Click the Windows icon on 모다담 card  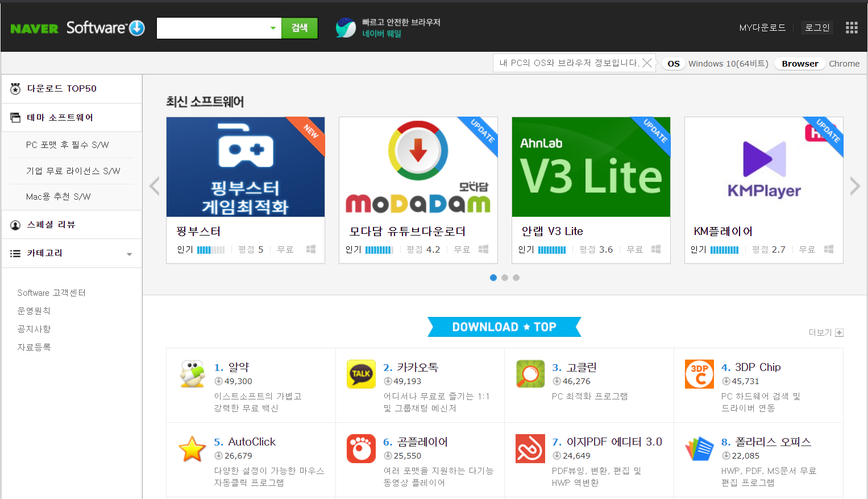[484, 249]
